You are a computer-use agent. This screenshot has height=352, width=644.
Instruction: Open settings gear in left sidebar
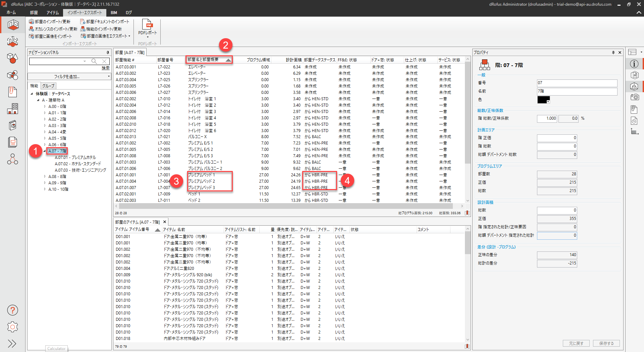(12, 327)
